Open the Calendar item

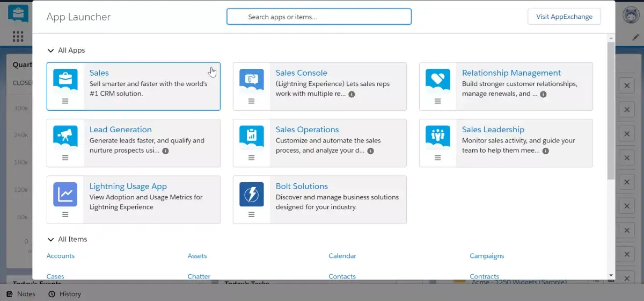click(x=342, y=256)
